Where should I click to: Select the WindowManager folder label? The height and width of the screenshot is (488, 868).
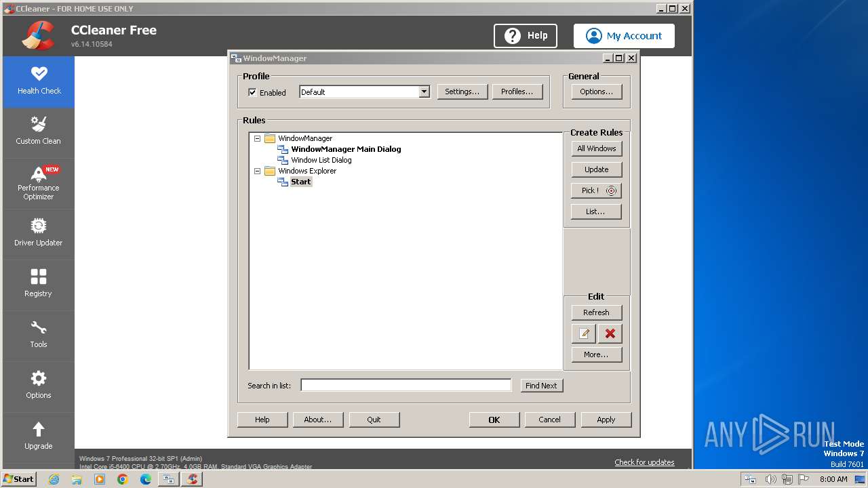305,138
